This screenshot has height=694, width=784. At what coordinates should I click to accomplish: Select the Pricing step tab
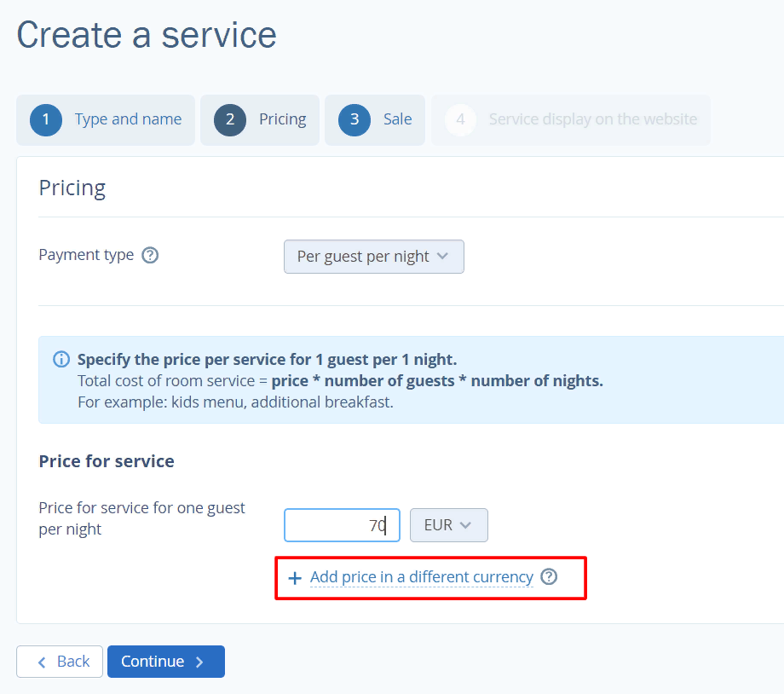pyautogui.click(x=260, y=120)
